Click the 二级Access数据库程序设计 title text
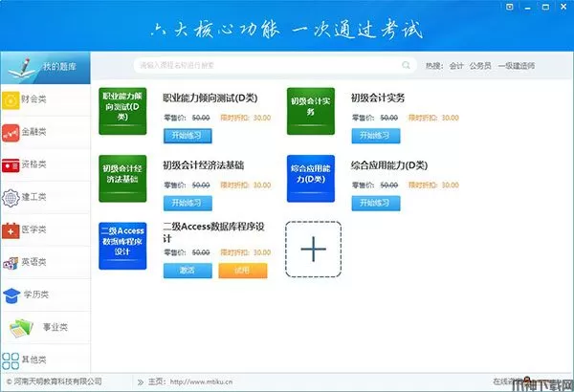This screenshot has height=392, width=574. coord(213,232)
